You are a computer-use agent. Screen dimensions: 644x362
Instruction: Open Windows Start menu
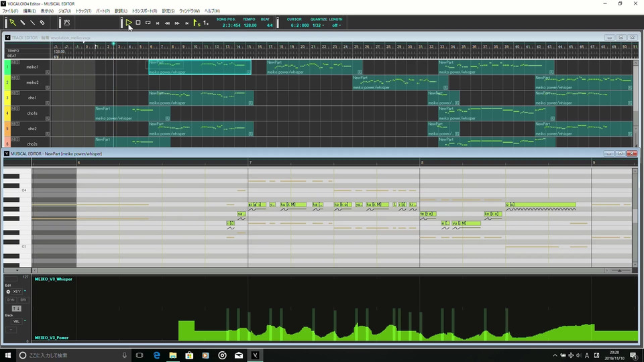click(7, 355)
